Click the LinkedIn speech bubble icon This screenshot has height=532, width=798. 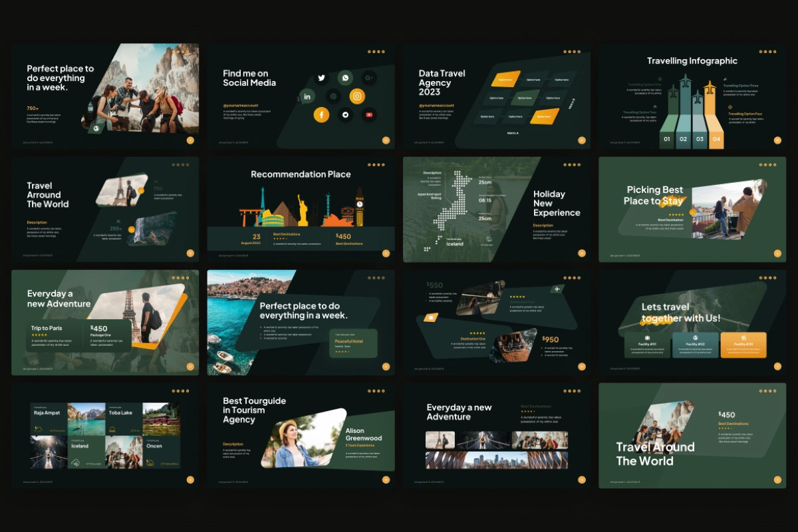pyautogui.click(x=307, y=96)
